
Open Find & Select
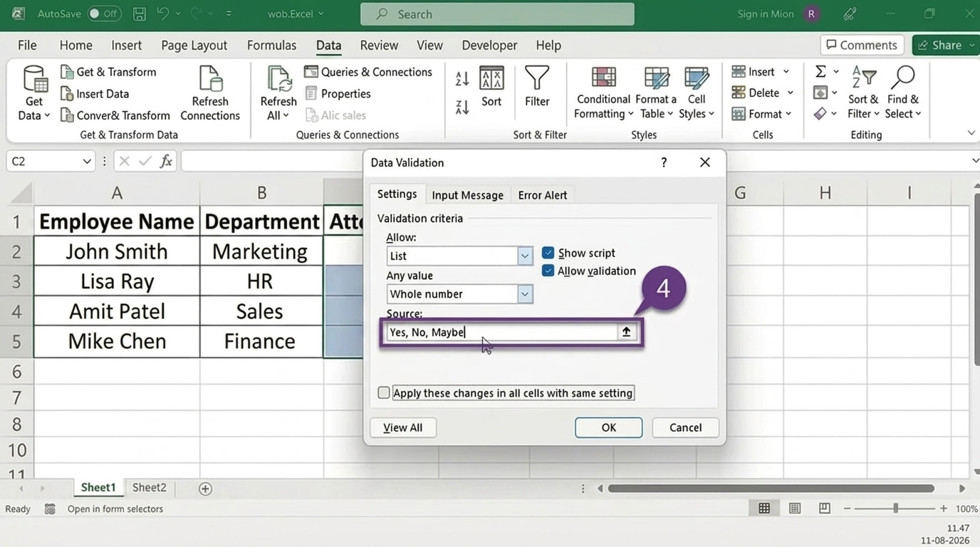[904, 93]
